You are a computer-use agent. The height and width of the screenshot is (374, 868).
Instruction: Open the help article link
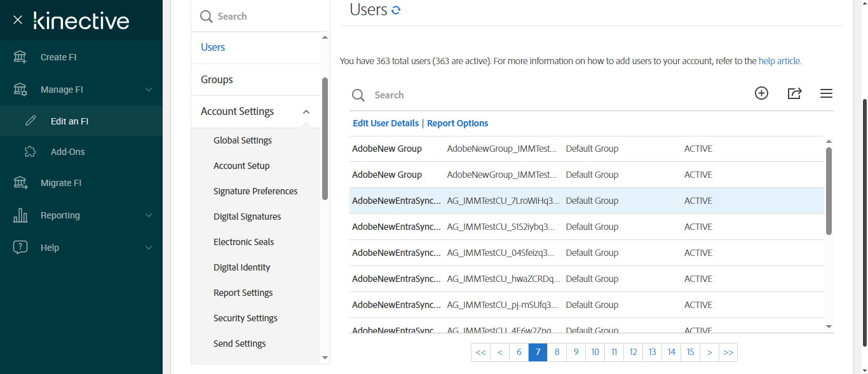[780, 62]
